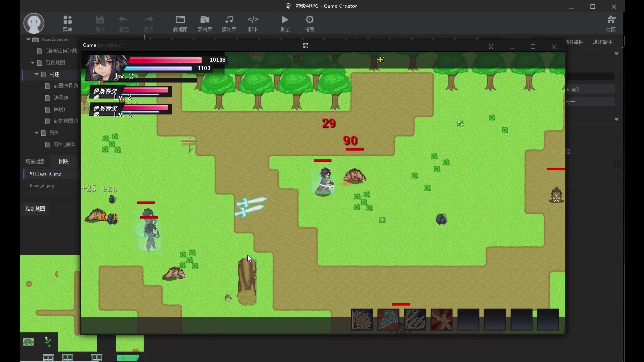The image size is (644, 362).
Task: Click the user avatar profile icon
Action: click(34, 23)
